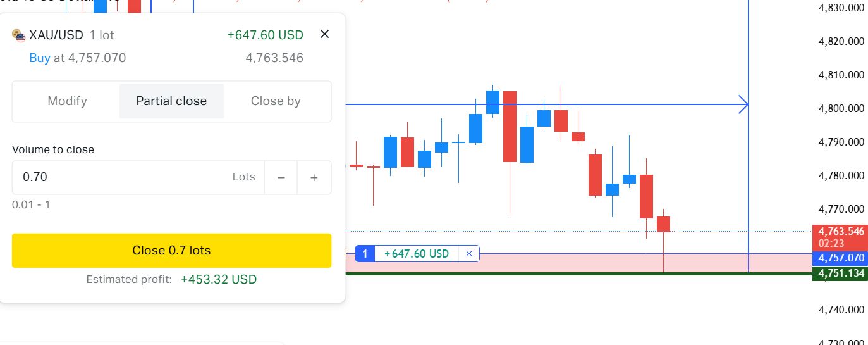
Task: Click the red current price label 4,763.546
Action: [x=840, y=232]
